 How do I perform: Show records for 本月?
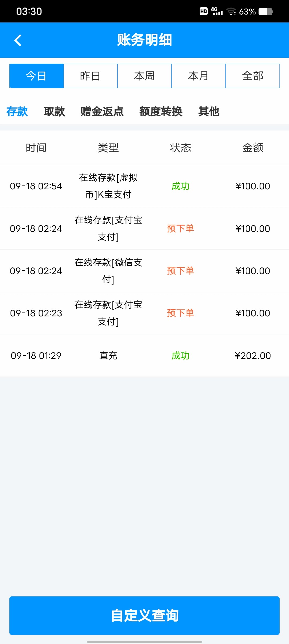click(x=199, y=76)
